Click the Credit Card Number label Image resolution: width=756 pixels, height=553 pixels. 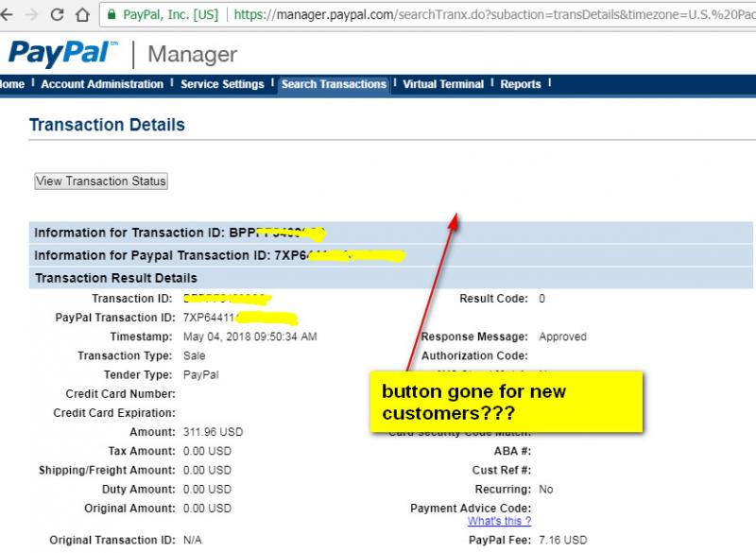121,394
